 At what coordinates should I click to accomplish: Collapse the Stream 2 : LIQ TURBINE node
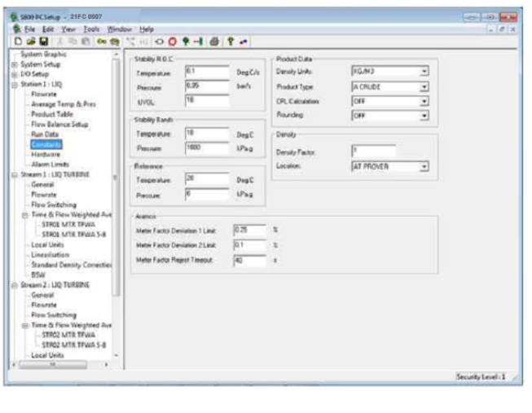pyautogui.click(x=14, y=285)
